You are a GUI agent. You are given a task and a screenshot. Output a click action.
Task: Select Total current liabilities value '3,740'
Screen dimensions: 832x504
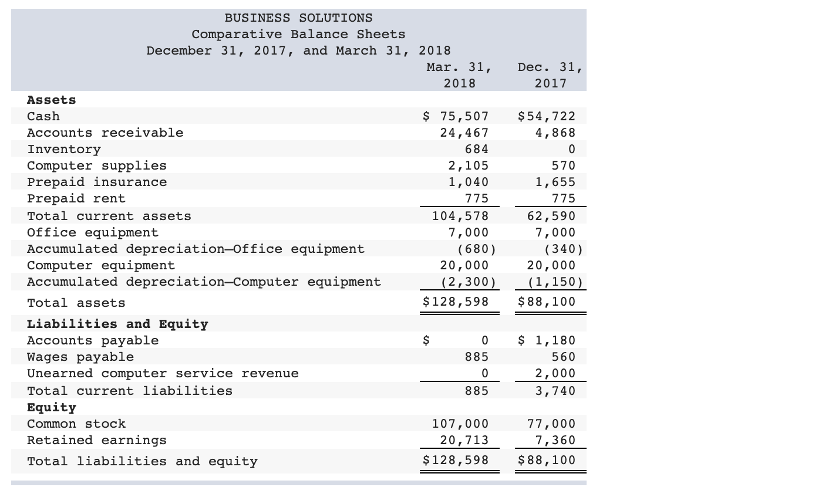coord(555,391)
